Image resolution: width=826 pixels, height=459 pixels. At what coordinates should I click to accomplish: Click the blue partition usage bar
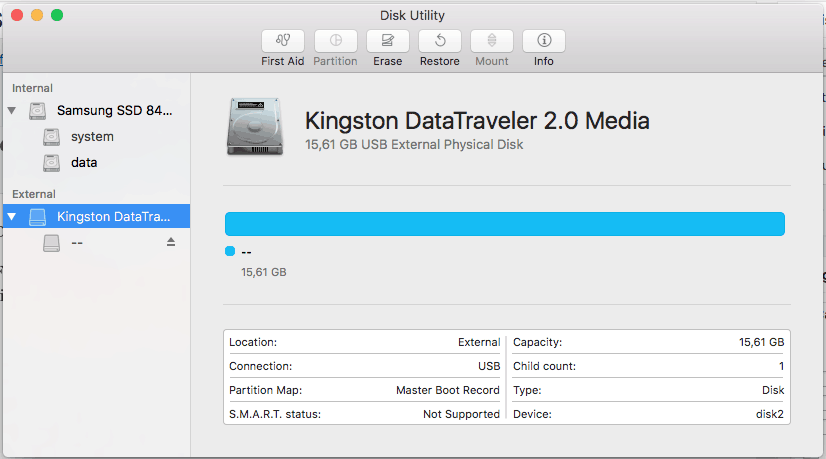505,224
